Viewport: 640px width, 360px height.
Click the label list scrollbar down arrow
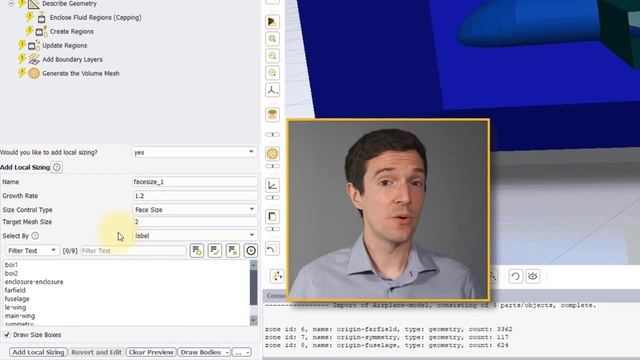(x=253, y=320)
